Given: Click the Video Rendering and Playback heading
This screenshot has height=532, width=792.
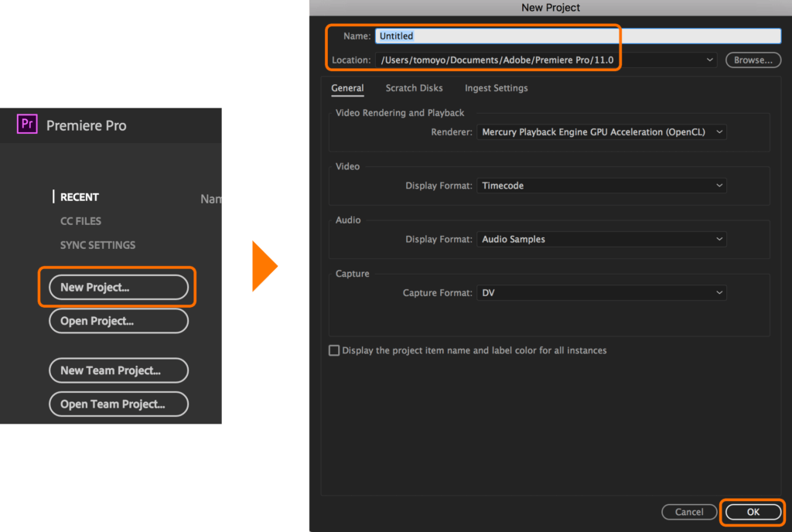Looking at the screenshot, I should (400, 113).
